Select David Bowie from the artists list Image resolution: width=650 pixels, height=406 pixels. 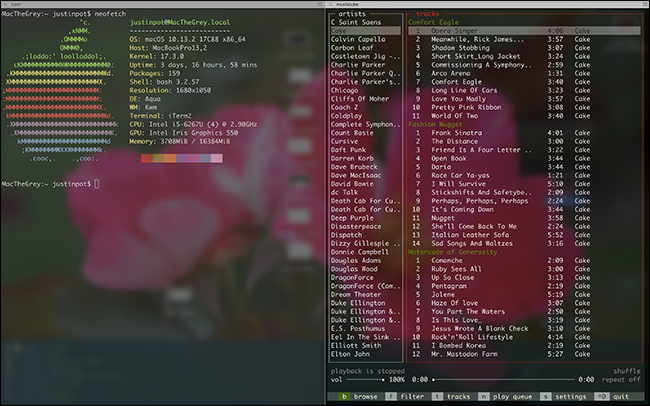[353, 184]
